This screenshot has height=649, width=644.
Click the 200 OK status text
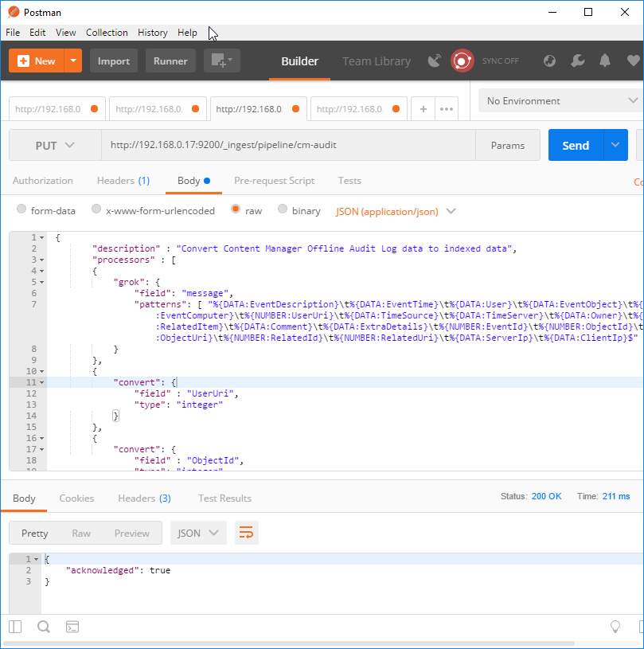click(x=546, y=496)
